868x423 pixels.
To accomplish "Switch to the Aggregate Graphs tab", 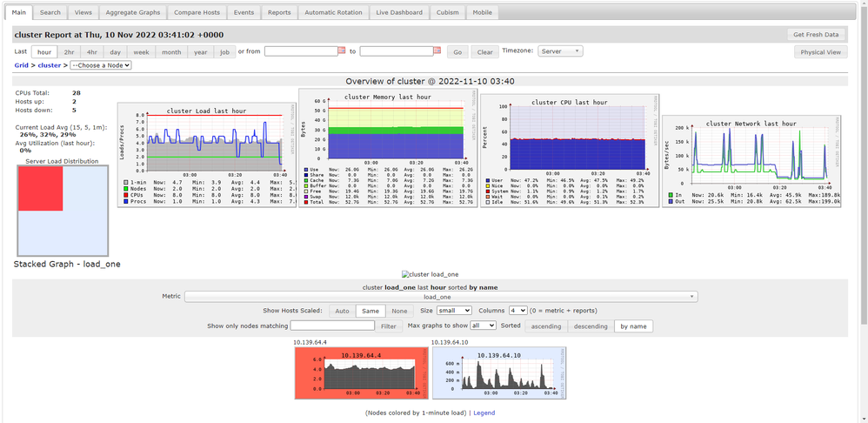I will point(131,13).
